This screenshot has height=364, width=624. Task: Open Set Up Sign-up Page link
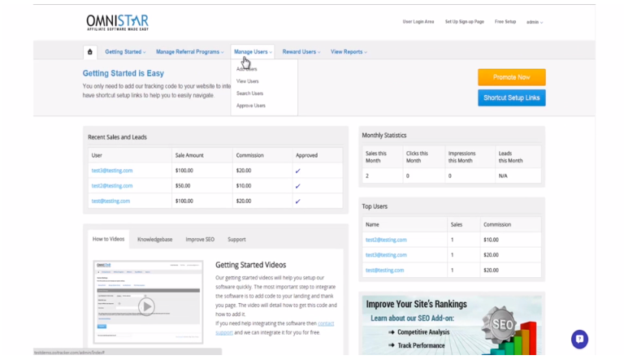(x=465, y=22)
